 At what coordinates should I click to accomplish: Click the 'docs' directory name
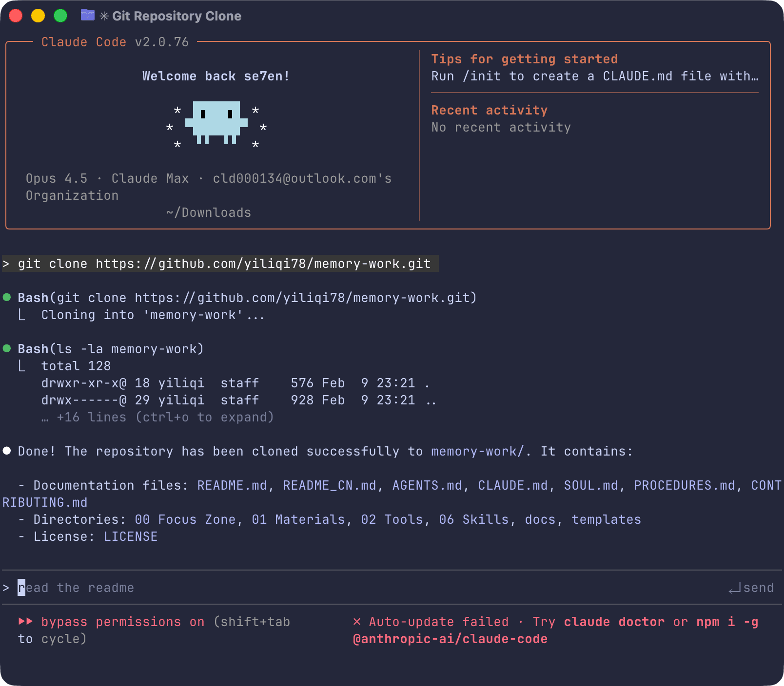(540, 520)
